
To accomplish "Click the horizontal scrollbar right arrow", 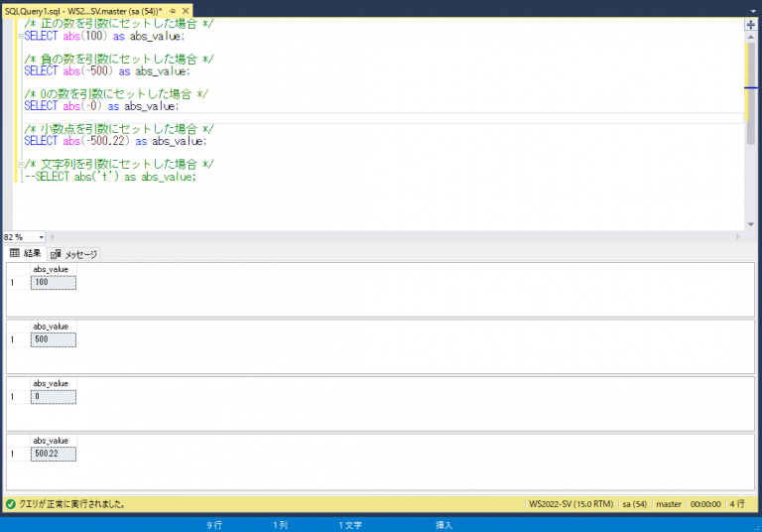I will (x=738, y=237).
